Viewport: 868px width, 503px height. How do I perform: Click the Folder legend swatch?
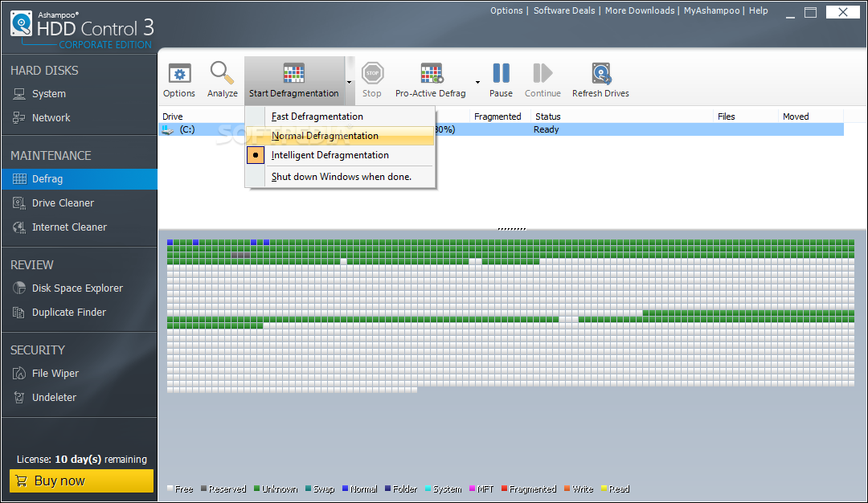(x=388, y=489)
